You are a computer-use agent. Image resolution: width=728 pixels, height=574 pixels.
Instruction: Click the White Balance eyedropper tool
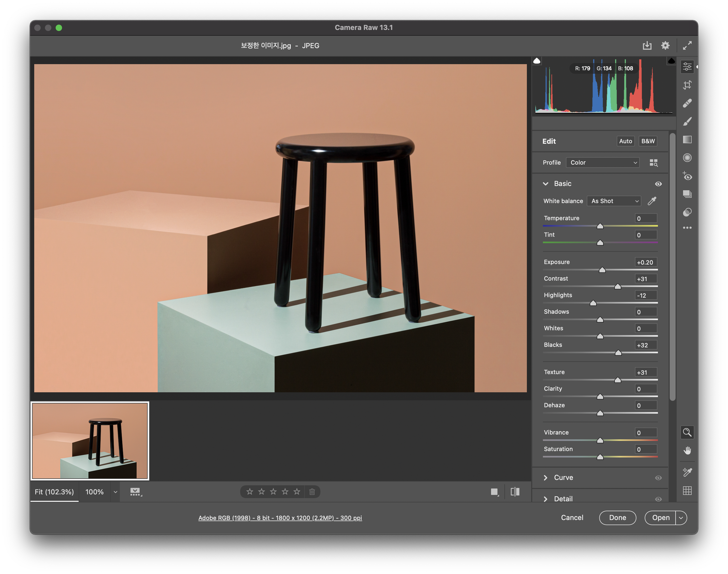[652, 201]
